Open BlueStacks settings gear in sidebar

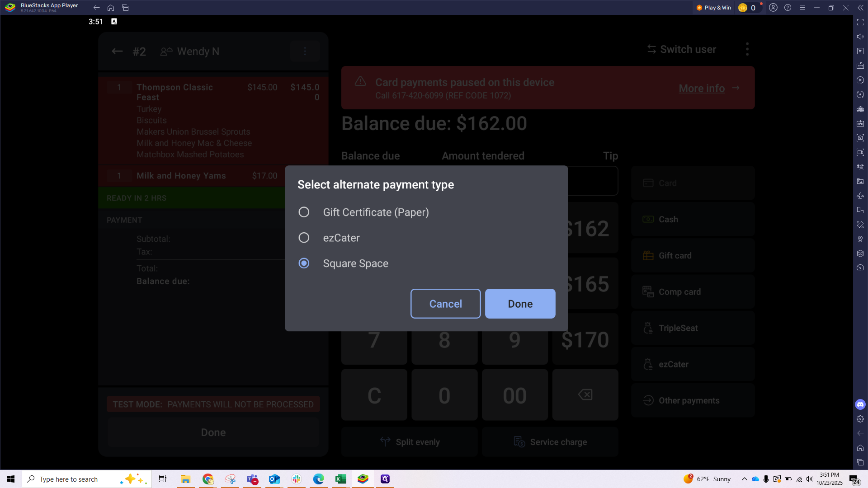click(x=860, y=419)
